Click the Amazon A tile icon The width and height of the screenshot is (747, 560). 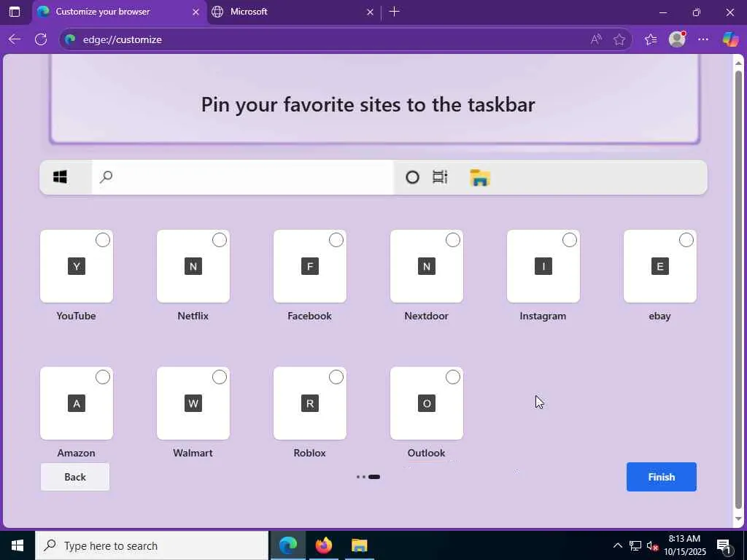tap(76, 403)
